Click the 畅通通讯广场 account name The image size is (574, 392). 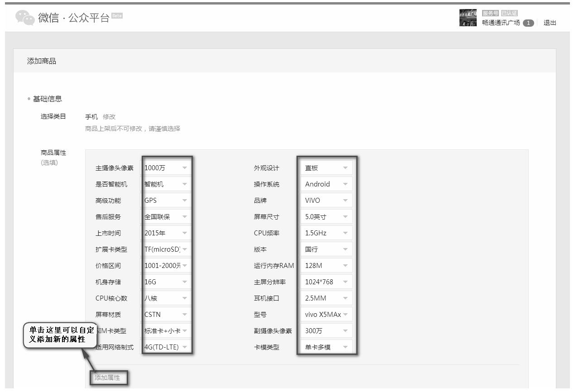click(x=501, y=23)
